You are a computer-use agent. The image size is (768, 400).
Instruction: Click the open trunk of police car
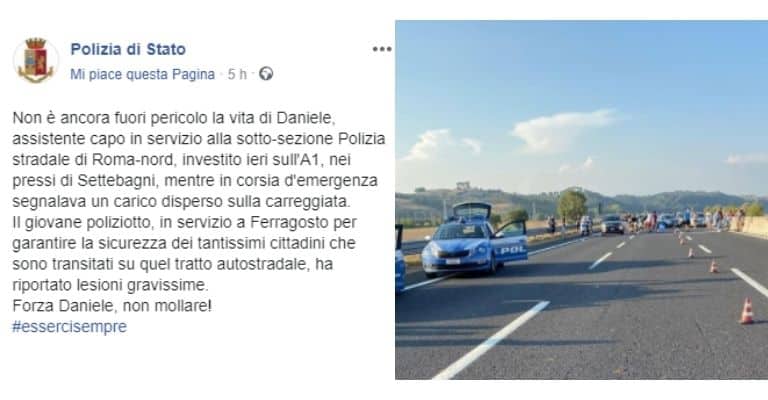pos(472,211)
